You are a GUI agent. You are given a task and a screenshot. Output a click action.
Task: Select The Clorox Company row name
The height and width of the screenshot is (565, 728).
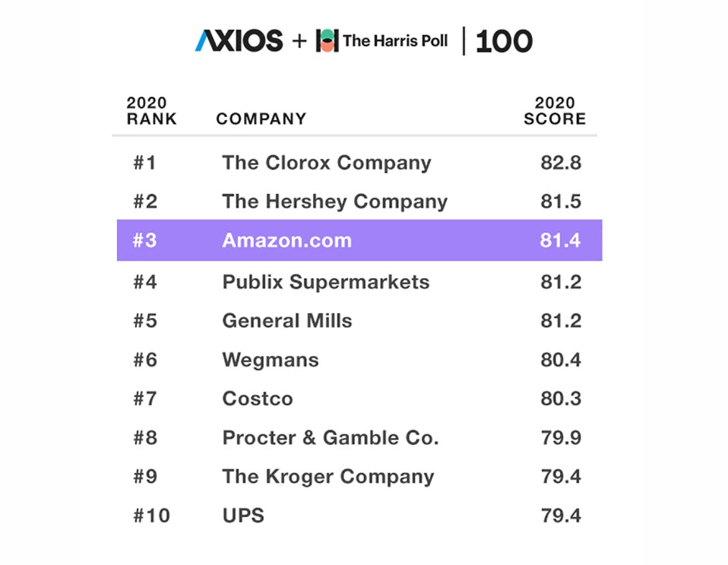326,163
